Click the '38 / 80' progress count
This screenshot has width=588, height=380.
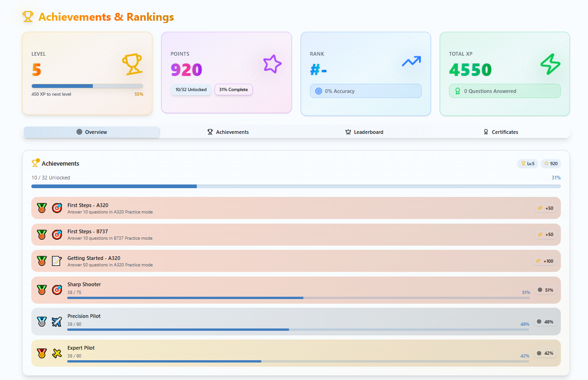[74, 324]
